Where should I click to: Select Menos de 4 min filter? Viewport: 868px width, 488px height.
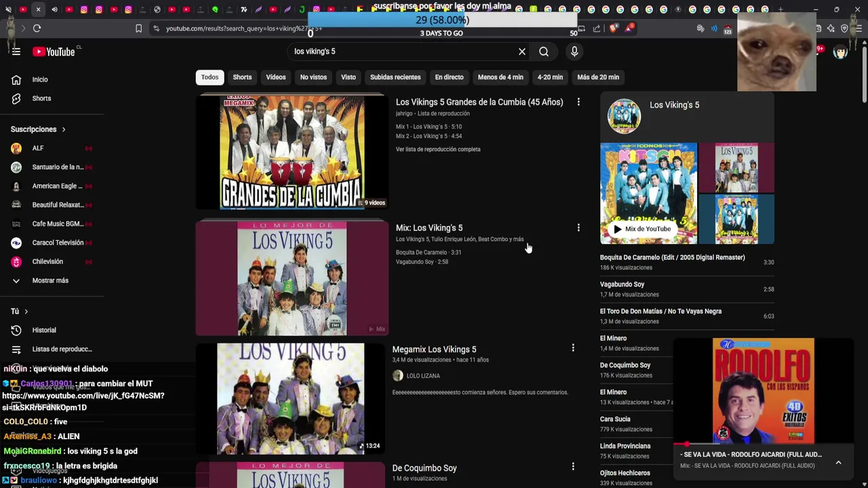[x=500, y=77]
